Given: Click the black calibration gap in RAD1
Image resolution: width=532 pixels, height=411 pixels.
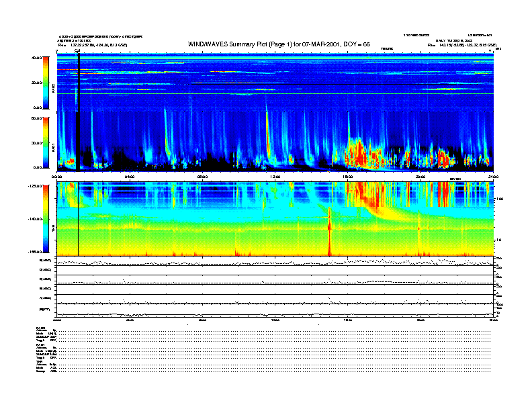Looking at the screenshot, I should click(x=79, y=141).
